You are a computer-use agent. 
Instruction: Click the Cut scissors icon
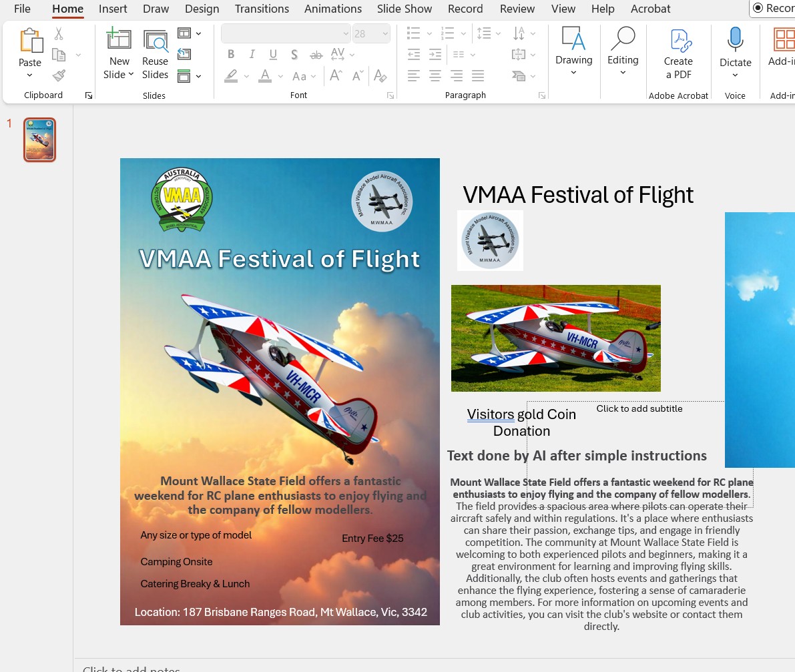click(x=59, y=34)
